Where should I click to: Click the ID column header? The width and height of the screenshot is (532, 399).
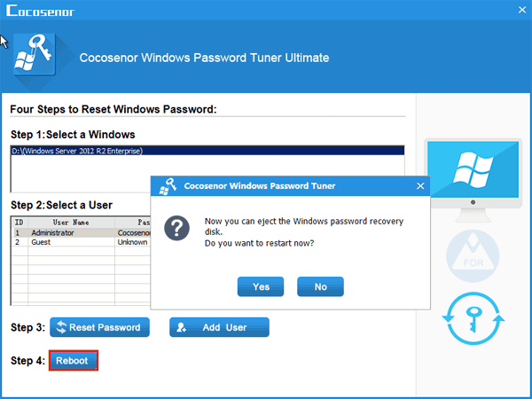click(20, 223)
